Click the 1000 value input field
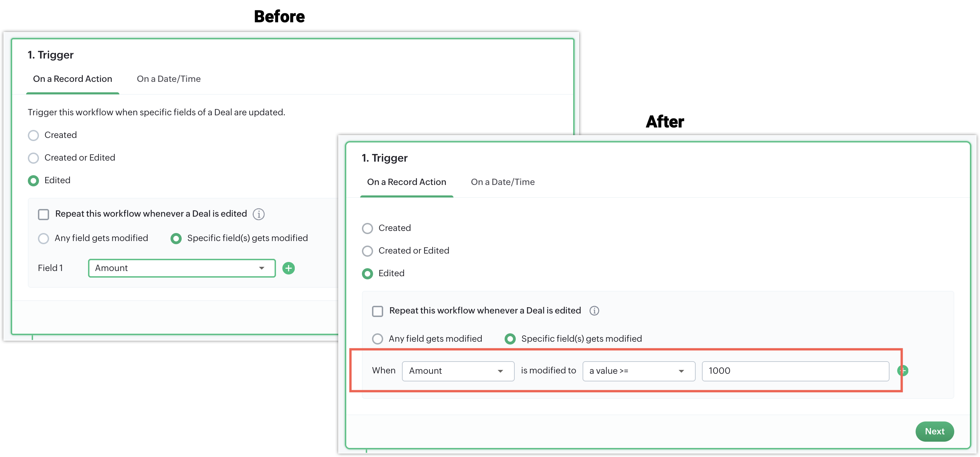Image resolution: width=980 pixels, height=457 pixels. 795,371
